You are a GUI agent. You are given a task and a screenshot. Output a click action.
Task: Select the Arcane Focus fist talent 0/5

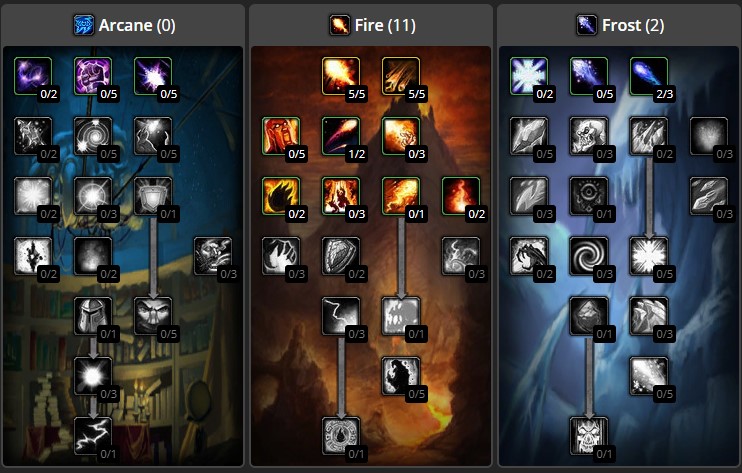(93, 76)
